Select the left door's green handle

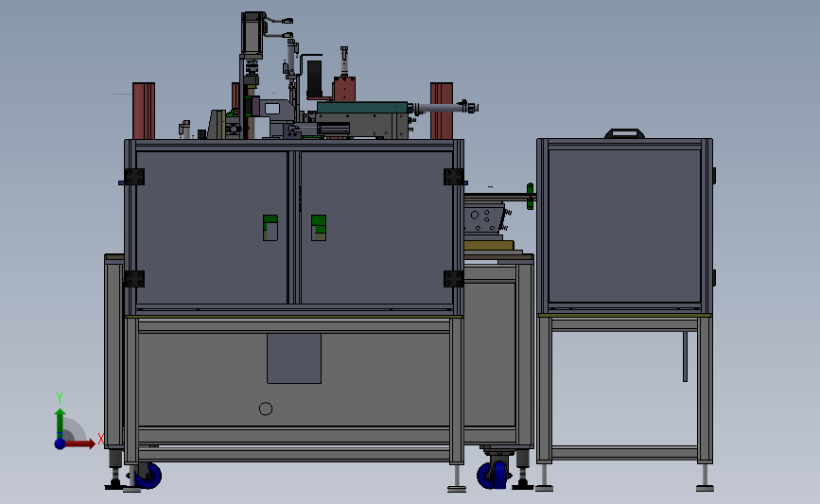[x=270, y=228]
